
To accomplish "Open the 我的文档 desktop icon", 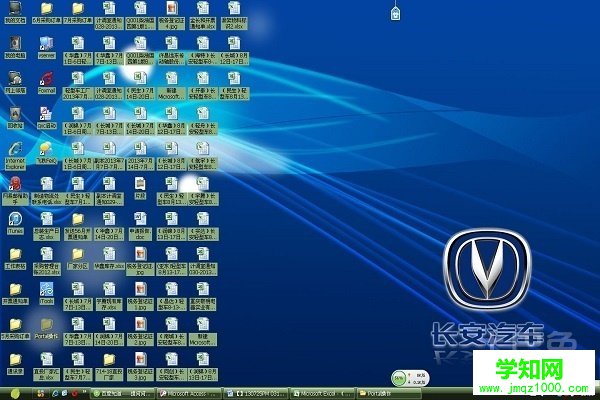I will [x=15, y=11].
